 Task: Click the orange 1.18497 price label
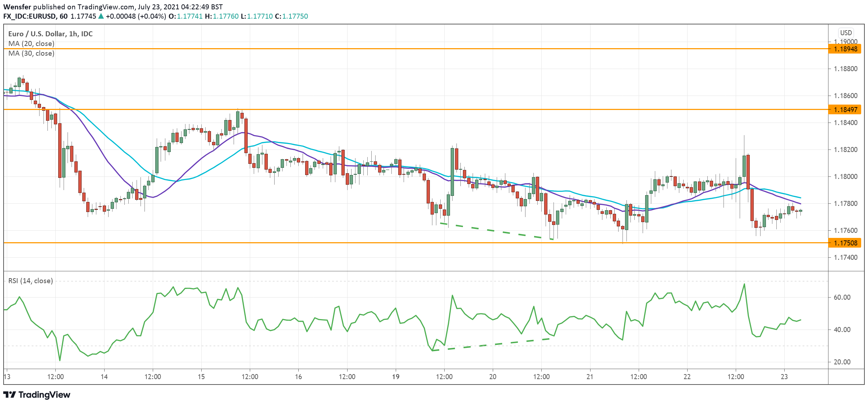[x=845, y=110]
